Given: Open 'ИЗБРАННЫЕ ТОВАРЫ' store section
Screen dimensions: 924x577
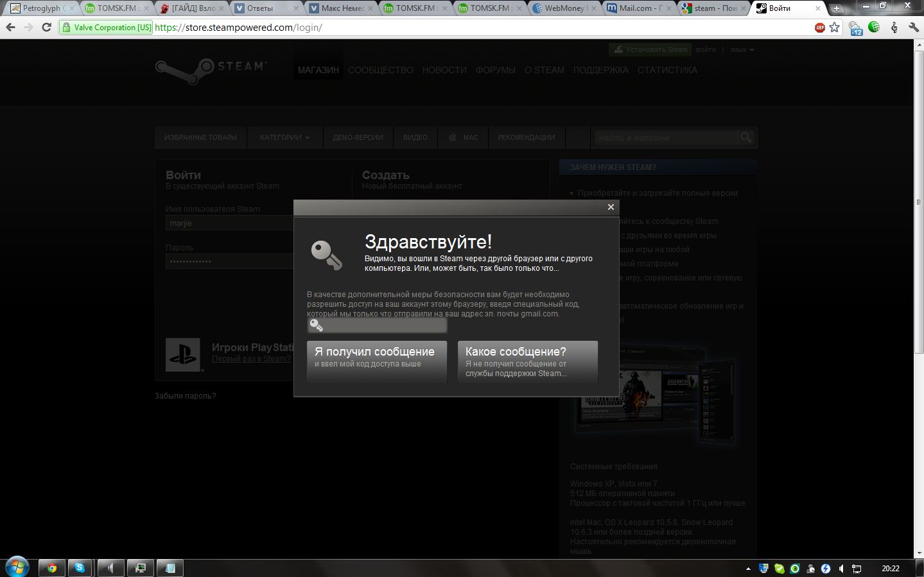Looking at the screenshot, I should pos(200,137).
